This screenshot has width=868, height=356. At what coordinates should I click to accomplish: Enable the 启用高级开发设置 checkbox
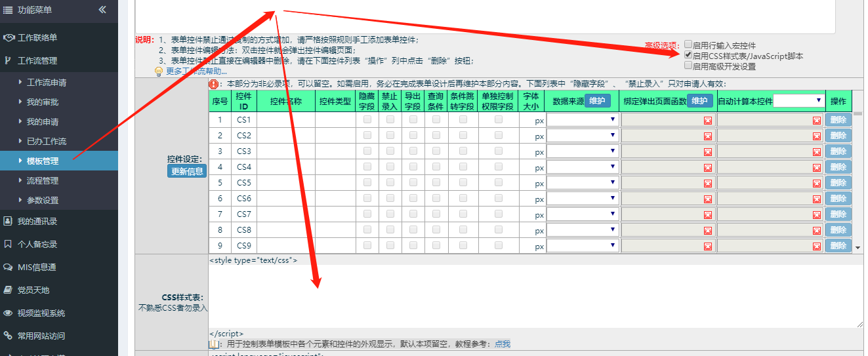click(x=688, y=66)
